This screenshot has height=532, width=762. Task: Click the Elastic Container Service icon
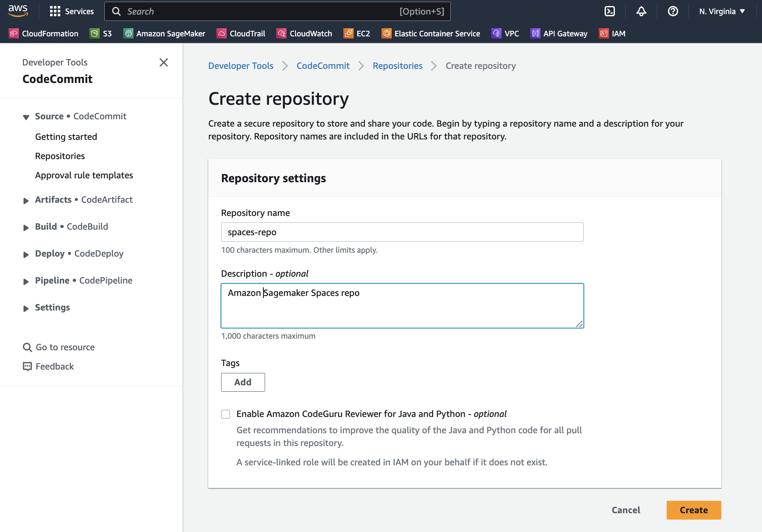(x=387, y=33)
